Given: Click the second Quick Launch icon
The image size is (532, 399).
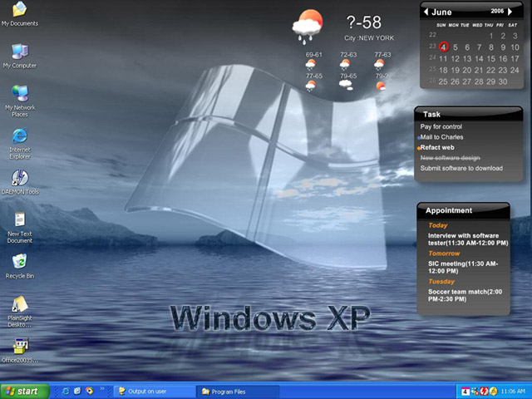Looking at the screenshot, I should pyautogui.click(x=77, y=392).
